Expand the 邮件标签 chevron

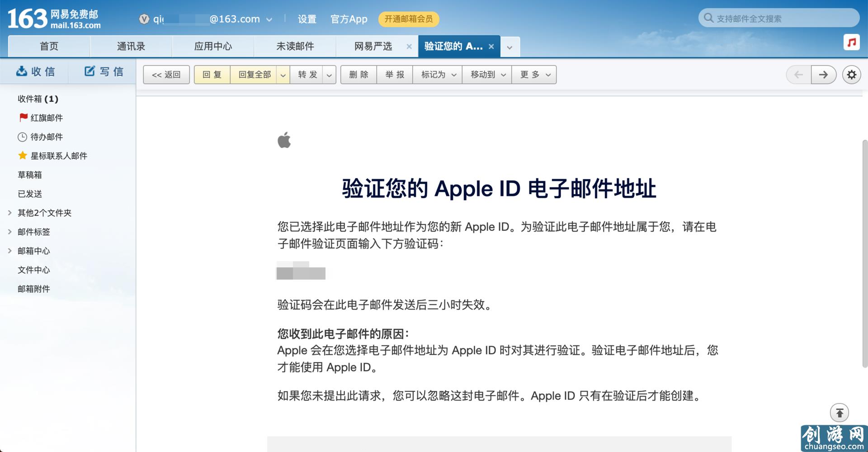[x=9, y=232]
